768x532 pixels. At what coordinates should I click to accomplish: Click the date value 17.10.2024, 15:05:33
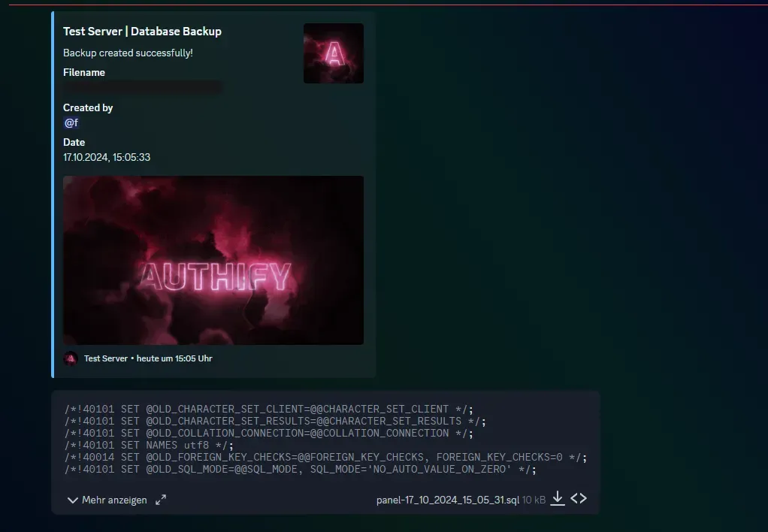pos(107,157)
